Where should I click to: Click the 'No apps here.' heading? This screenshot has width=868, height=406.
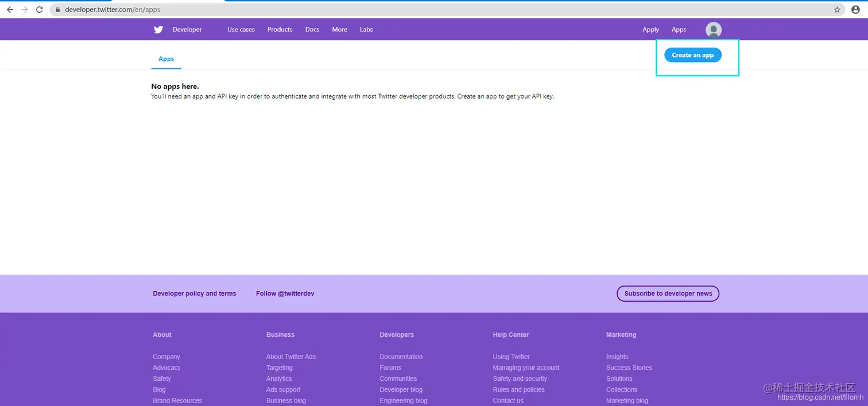coord(175,87)
